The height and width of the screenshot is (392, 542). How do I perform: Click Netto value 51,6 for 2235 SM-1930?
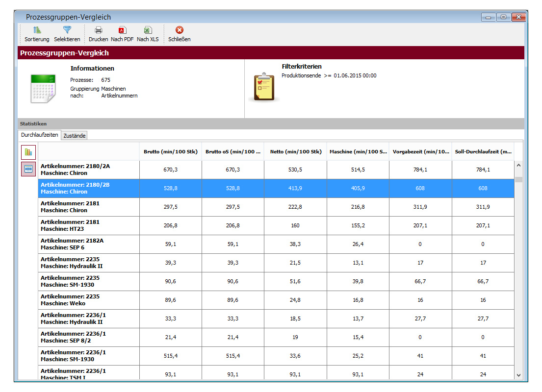click(295, 281)
